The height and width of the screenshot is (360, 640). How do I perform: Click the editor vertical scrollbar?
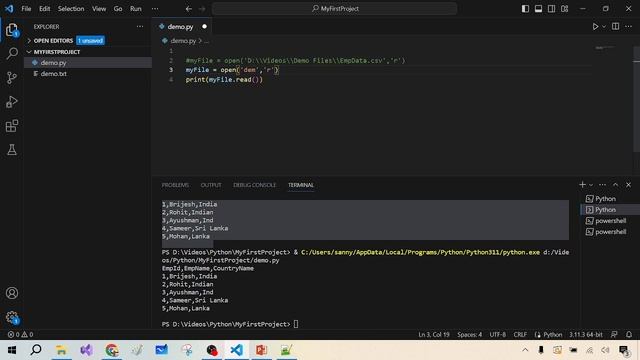coord(637,100)
